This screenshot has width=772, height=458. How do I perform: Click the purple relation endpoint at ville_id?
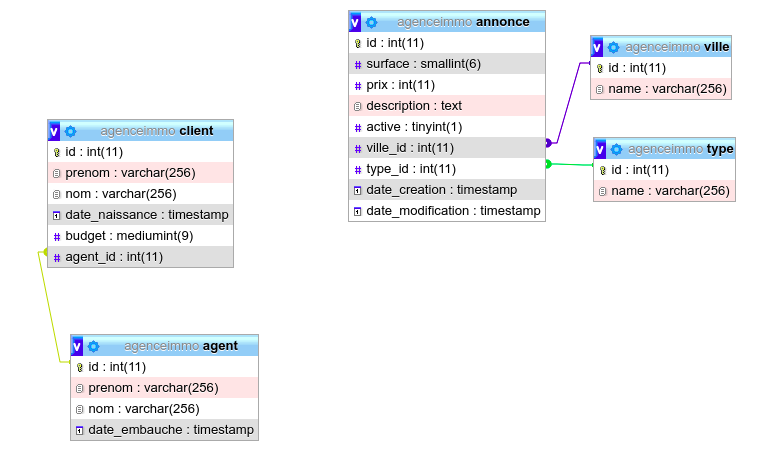(x=548, y=143)
